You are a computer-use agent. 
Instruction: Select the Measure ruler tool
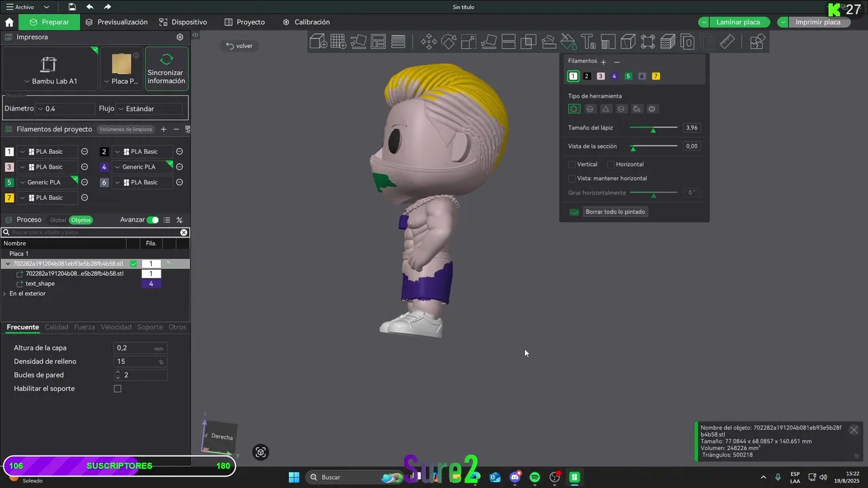[727, 42]
